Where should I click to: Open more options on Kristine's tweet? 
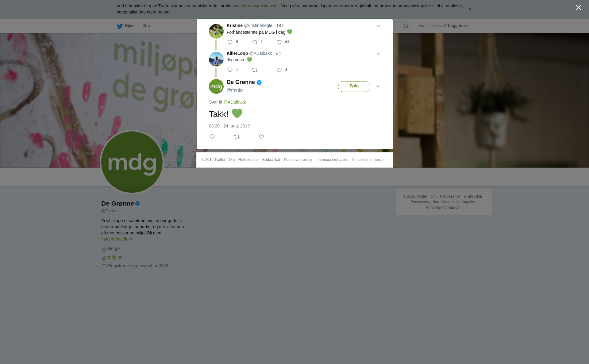pos(378,26)
